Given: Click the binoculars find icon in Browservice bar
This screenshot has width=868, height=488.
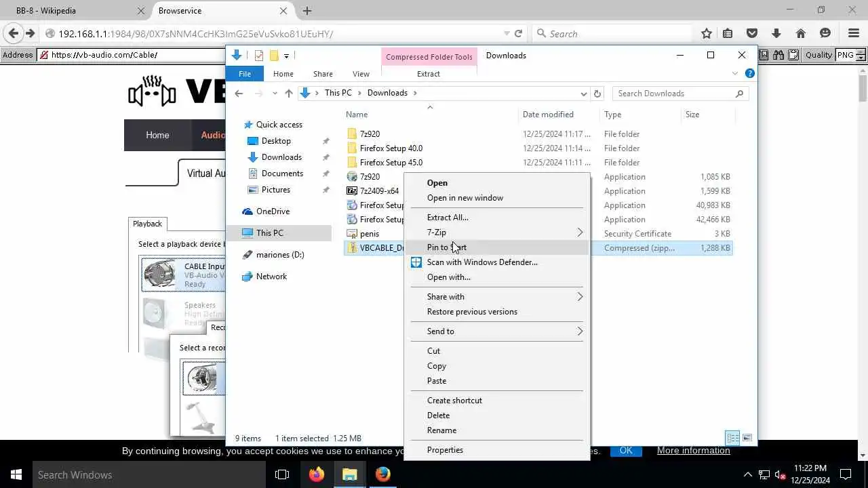Looking at the screenshot, I should tap(778, 55).
